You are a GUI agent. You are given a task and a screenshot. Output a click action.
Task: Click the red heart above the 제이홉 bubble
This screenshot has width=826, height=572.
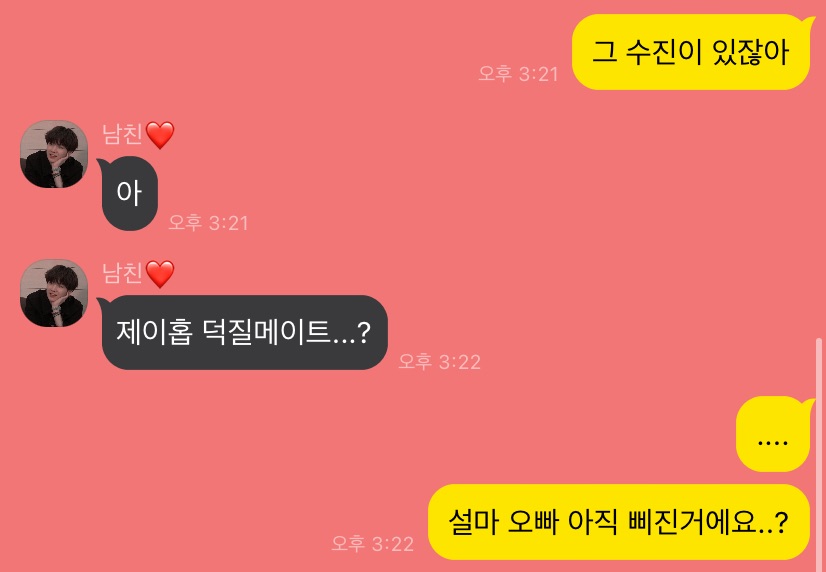(160, 274)
